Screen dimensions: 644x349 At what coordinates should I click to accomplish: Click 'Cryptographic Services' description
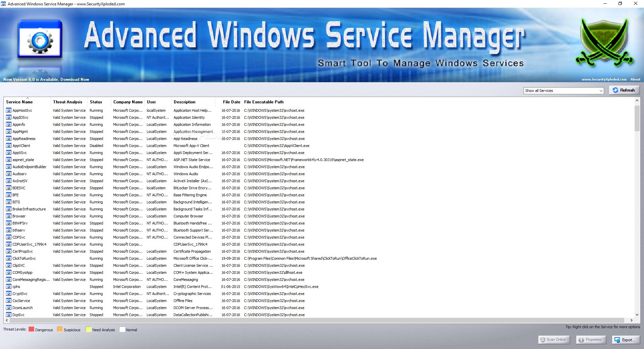coord(192,294)
